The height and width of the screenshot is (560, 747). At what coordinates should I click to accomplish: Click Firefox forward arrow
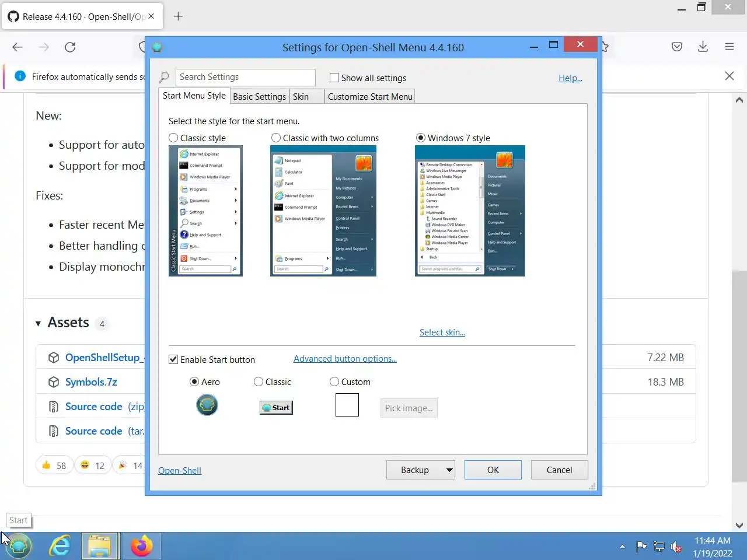click(44, 47)
